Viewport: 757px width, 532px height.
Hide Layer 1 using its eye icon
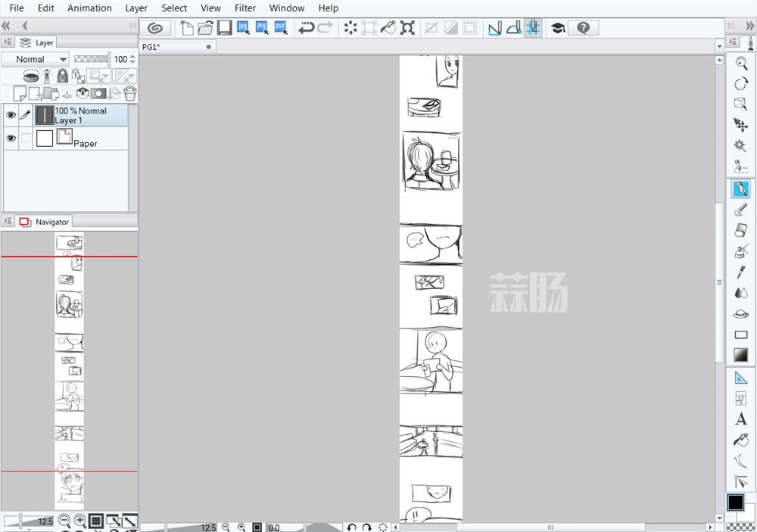pyautogui.click(x=11, y=115)
